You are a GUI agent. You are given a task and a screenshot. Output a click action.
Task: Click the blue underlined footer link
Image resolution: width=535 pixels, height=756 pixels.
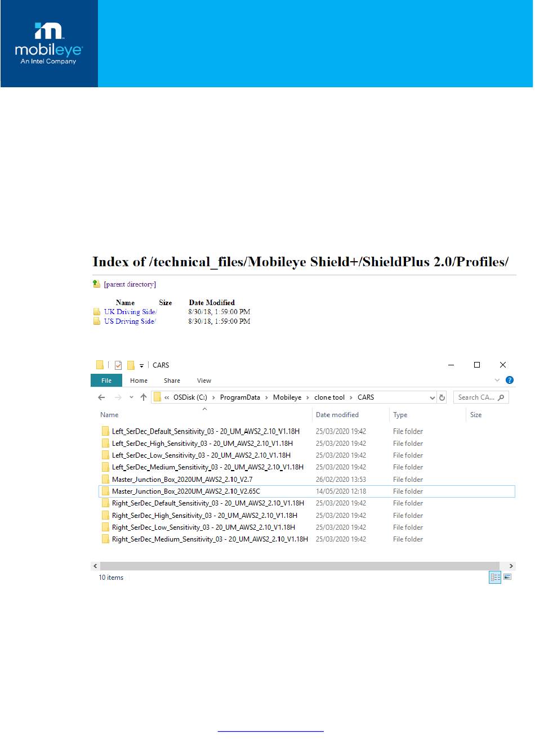pos(270,731)
